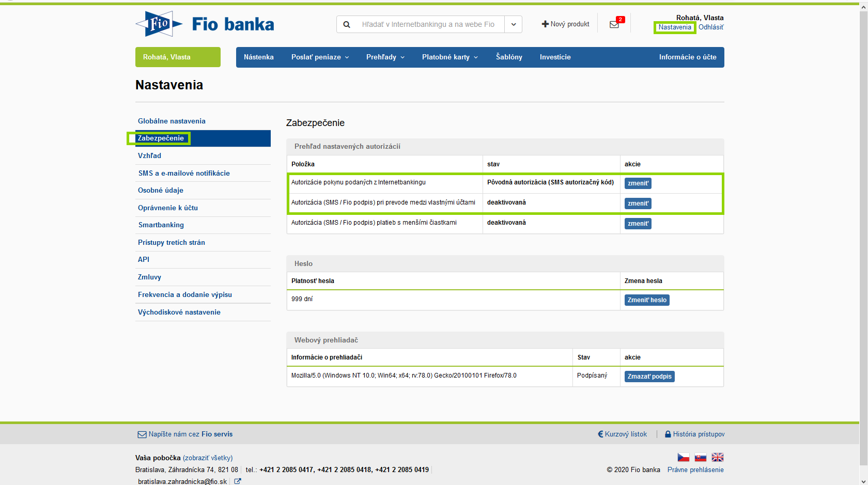
Task: Expand the Platobné karty menu
Action: point(450,57)
